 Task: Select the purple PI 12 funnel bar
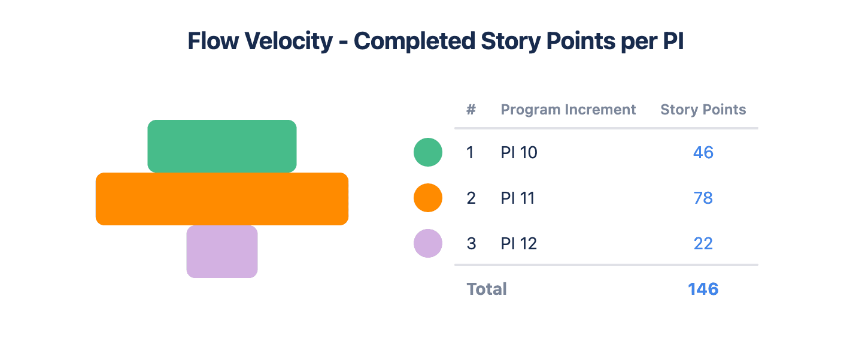click(222, 252)
